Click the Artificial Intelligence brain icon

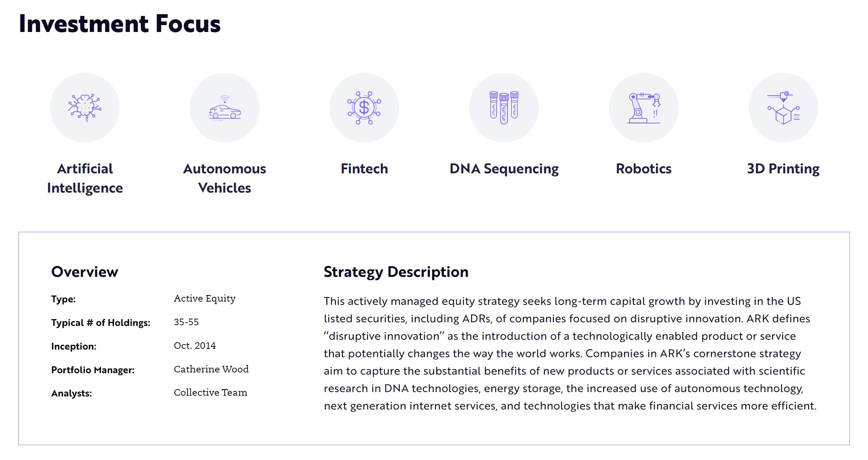click(x=85, y=108)
